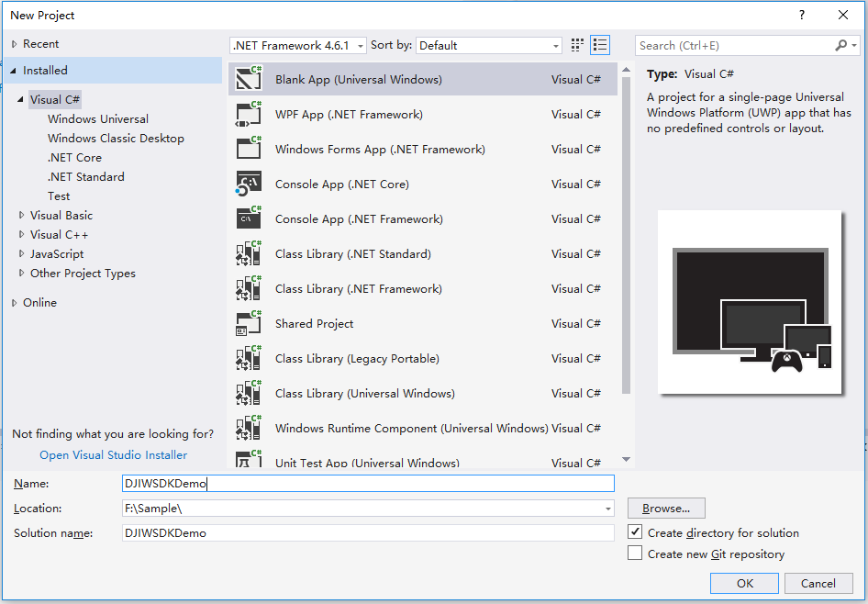Screen dimensions: 868x604
Task: Click the template list vertical scrollbar
Action: coord(626,235)
